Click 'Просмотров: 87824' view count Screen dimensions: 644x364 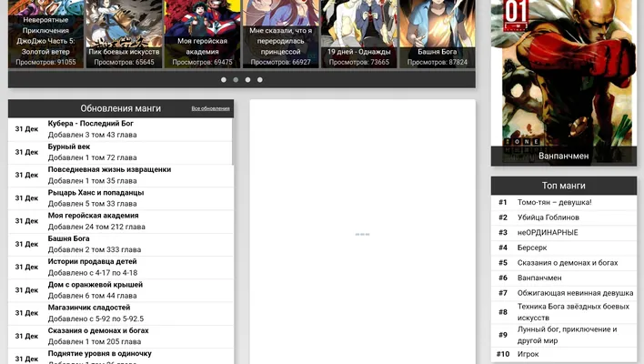click(438, 62)
